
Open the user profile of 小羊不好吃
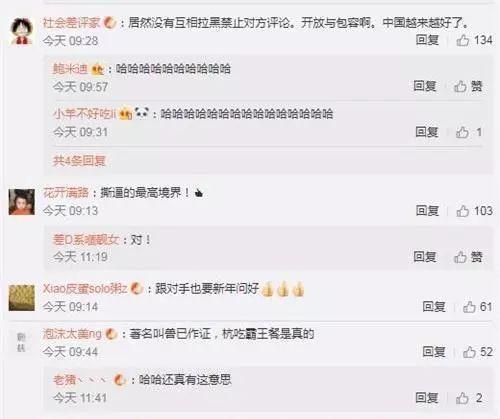click(84, 114)
